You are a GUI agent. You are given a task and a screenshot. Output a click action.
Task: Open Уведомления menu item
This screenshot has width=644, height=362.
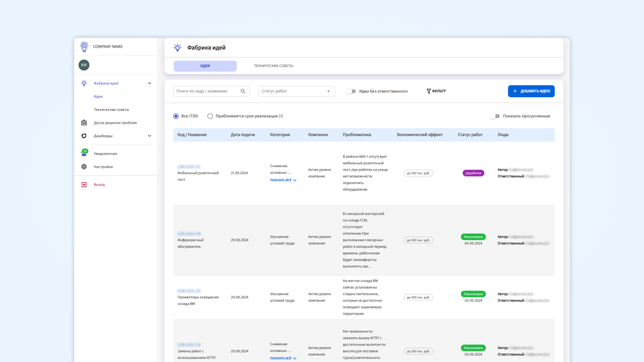pos(105,154)
